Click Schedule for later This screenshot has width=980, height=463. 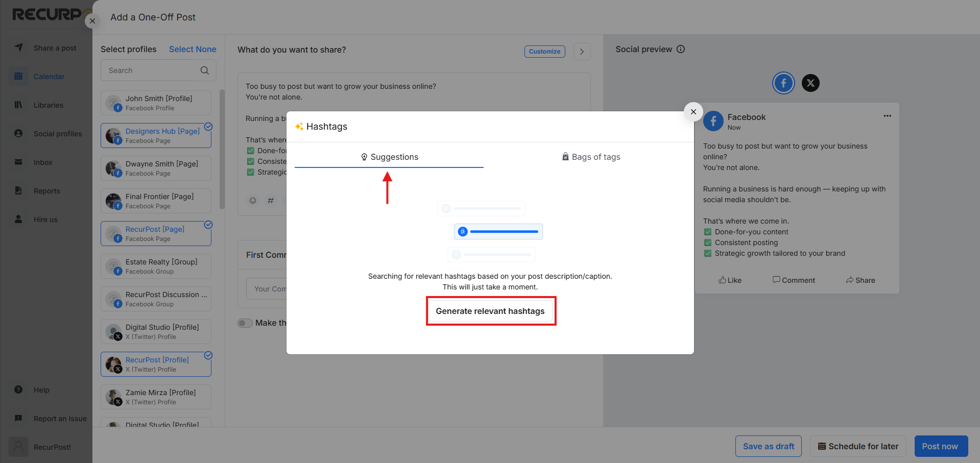[x=858, y=446]
